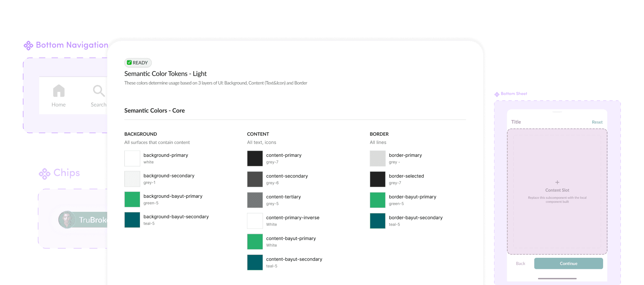
Task: Select the content-primary grey-7 swatch
Action: coord(255,158)
